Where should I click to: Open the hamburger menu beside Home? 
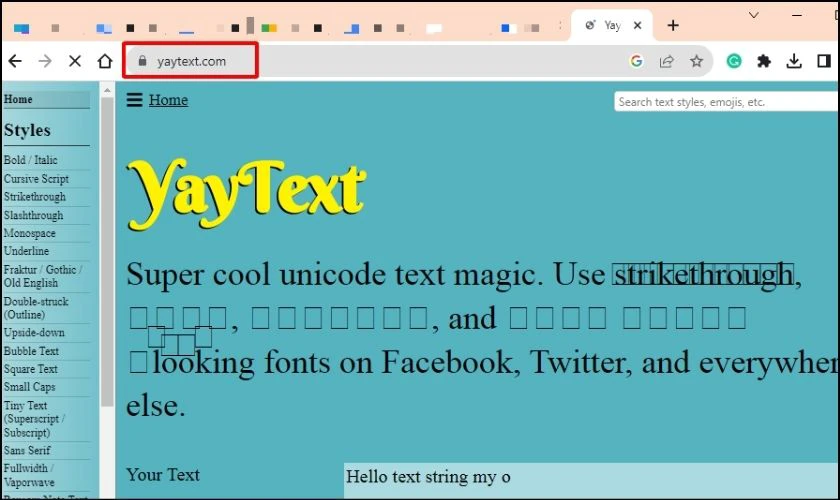pyautogui.click(x=134, y=100)
